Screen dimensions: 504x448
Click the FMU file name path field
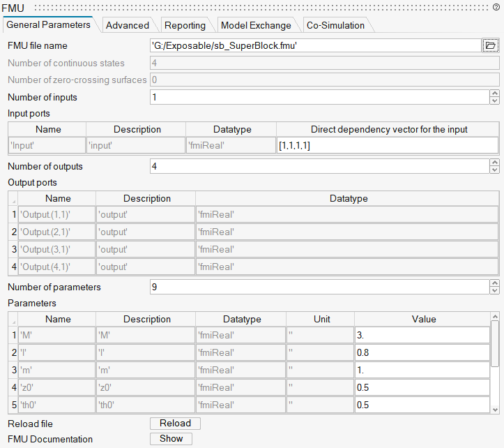coord(314,45)
